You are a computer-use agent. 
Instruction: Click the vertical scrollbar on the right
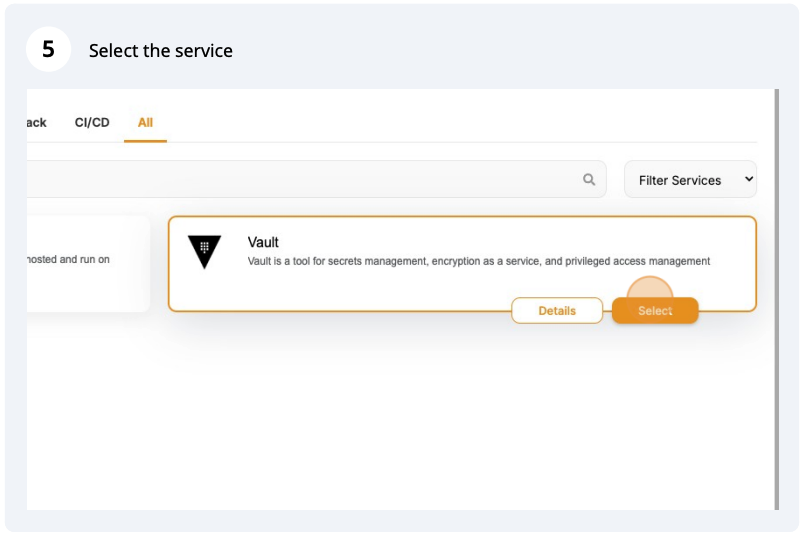tap(776, 300)
